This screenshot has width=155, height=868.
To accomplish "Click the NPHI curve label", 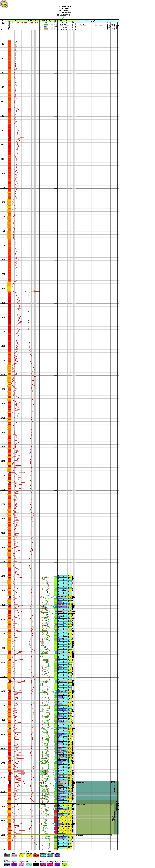I will [46, 25].
